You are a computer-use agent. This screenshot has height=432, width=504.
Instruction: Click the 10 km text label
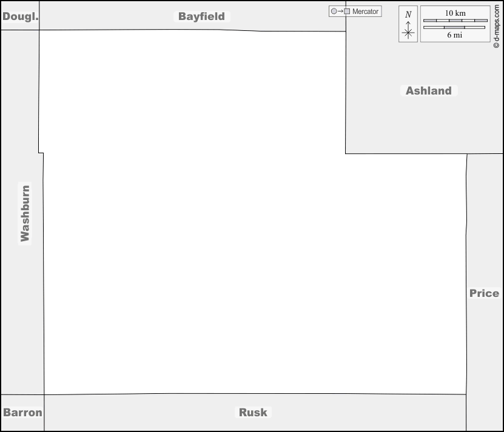pyautogui.click(x=455, y=13)
